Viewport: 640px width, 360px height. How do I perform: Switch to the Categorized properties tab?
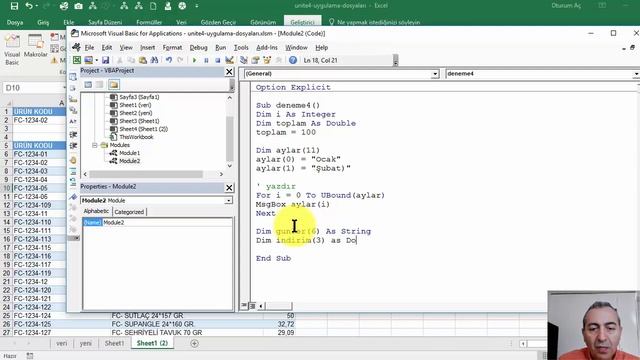129,212
